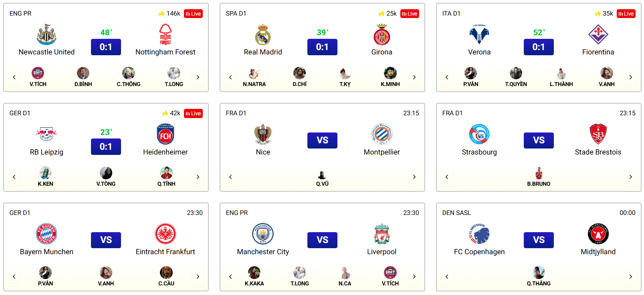Open the Bayern Munchen team crest
The width and height of the screenshot is (644, 295).
[x=46, y=234]
